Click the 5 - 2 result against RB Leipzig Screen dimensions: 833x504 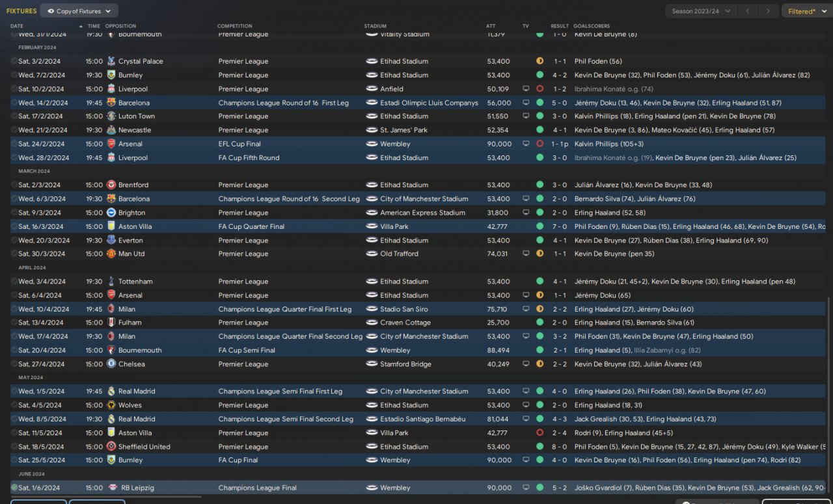560,488
